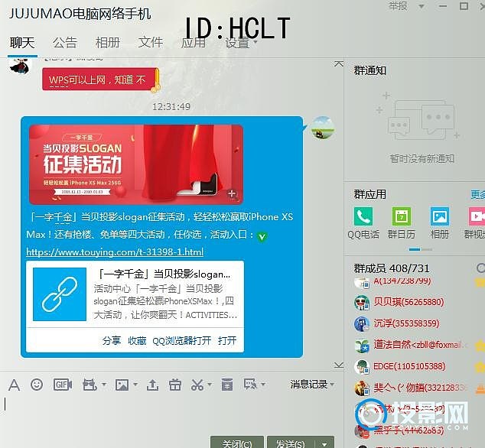
Task: Click the blue link chain icon in card
Action: pos(60,294)
